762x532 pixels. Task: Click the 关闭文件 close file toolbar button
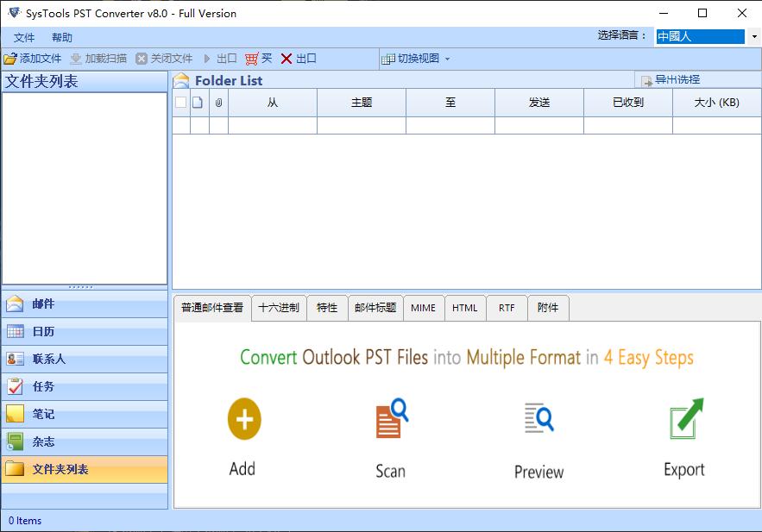[x=164, y=59]
